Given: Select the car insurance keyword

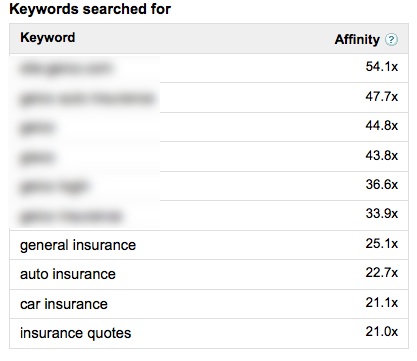Looking at the screenshot, I should pyautogui.click(x=64, y=304).
